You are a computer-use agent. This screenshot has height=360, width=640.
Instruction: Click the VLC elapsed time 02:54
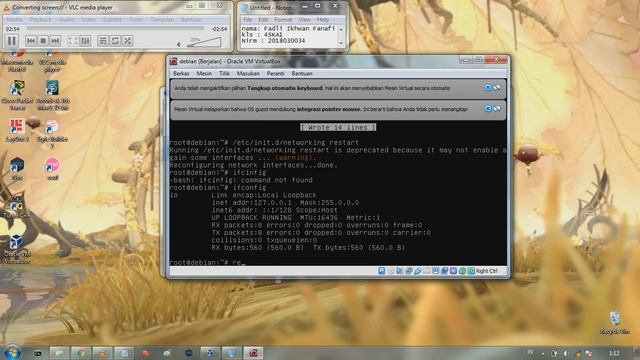click(13, 29)
